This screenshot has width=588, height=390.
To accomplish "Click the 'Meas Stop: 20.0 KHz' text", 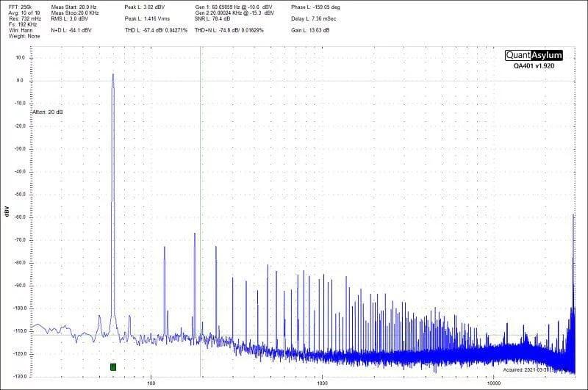I will [75, 12].
